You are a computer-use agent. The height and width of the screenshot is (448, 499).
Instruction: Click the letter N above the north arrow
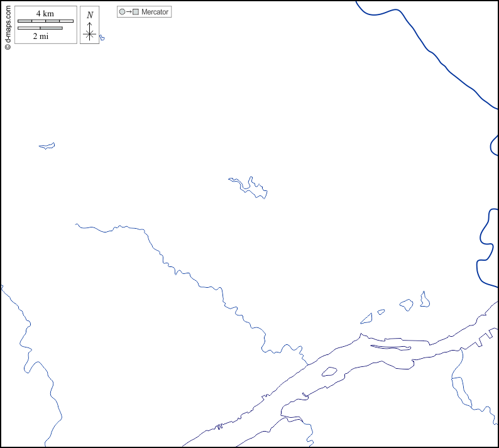90,15
